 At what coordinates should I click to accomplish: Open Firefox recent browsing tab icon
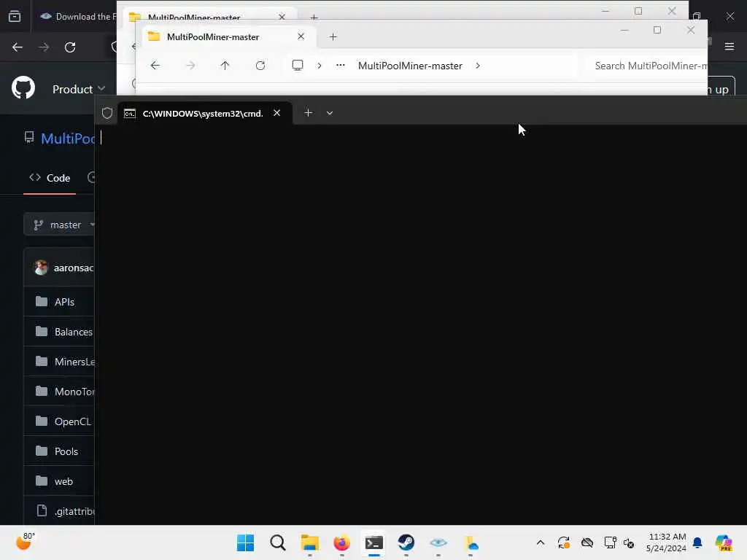pyautogui.click(x=15, y=17)
